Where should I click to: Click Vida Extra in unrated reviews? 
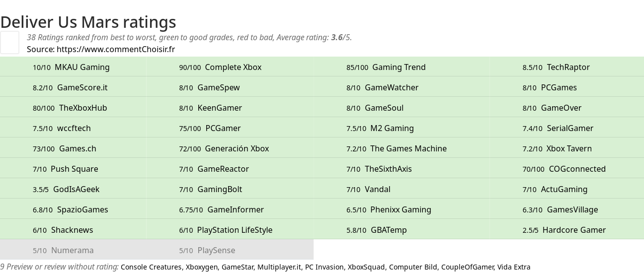[x=514, y=267]
